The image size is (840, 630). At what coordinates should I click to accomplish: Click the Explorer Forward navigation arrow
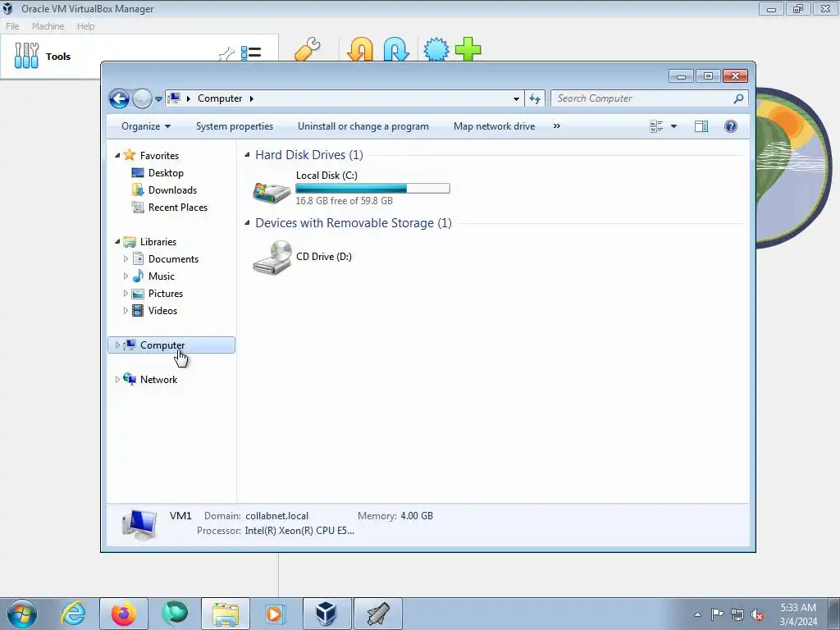[142, 98]
